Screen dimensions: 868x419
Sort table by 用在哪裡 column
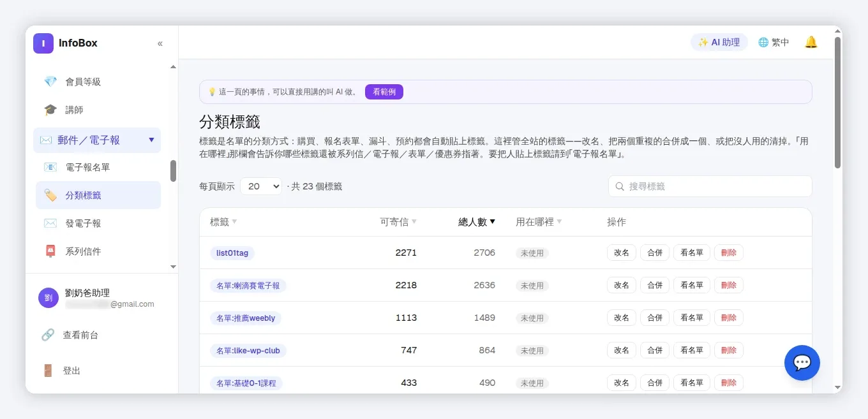539,222
